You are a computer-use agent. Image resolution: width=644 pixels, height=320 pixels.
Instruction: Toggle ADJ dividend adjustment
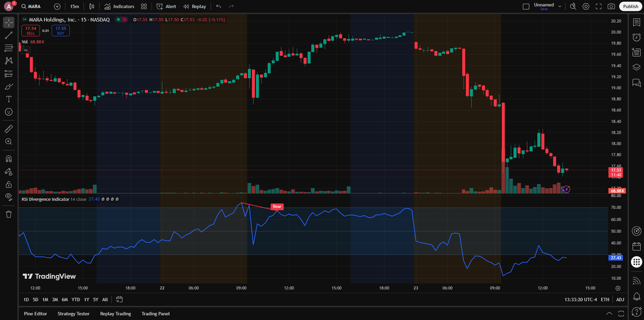tap(620, 299)
